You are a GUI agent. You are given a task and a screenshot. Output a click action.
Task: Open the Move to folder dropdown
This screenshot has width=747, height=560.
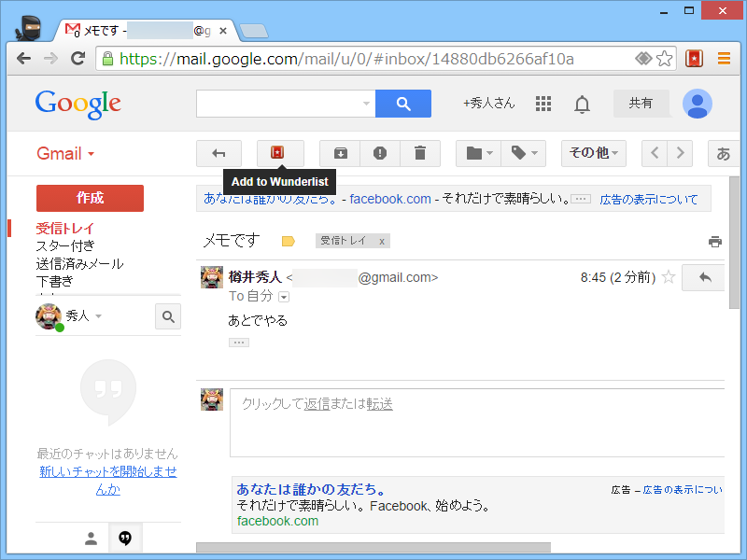478,153
